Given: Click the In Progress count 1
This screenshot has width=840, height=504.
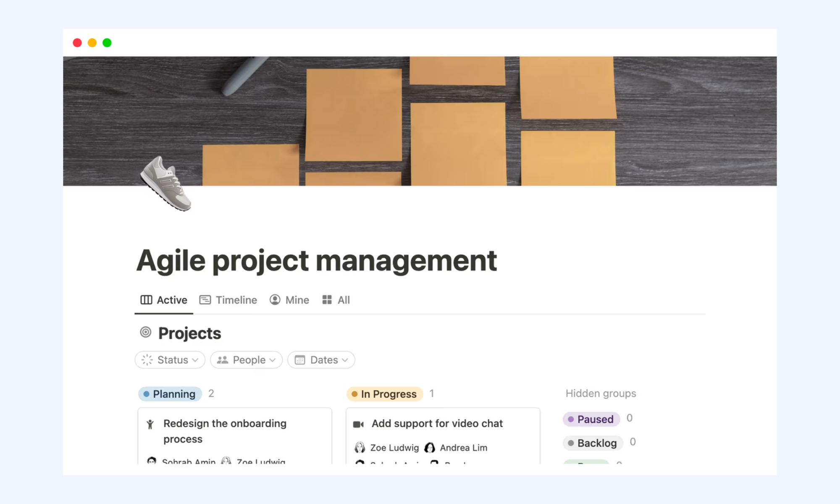Looking at the screenshot, I should [432, 394].
